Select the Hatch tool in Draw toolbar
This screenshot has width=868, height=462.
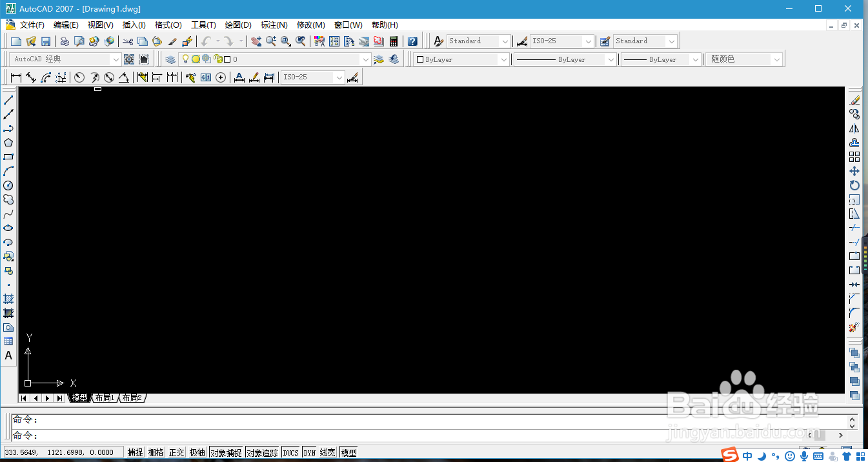click(8, 299)
